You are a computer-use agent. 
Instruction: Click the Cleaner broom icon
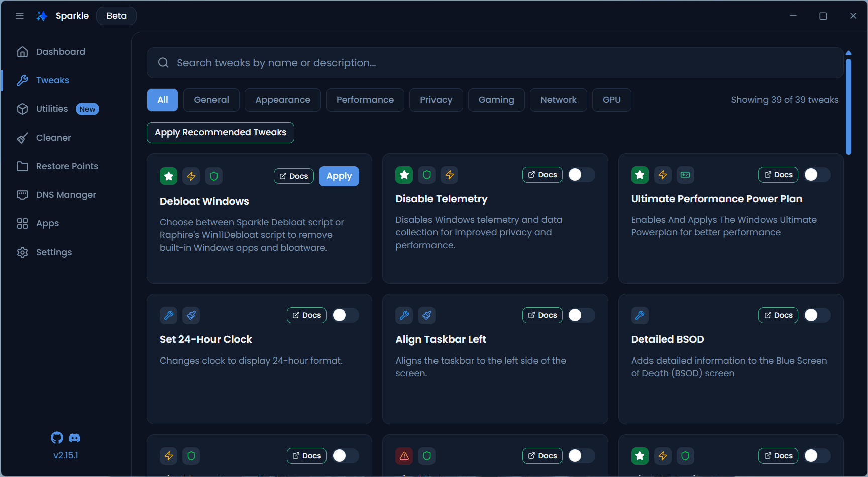[x=22, y=138]
